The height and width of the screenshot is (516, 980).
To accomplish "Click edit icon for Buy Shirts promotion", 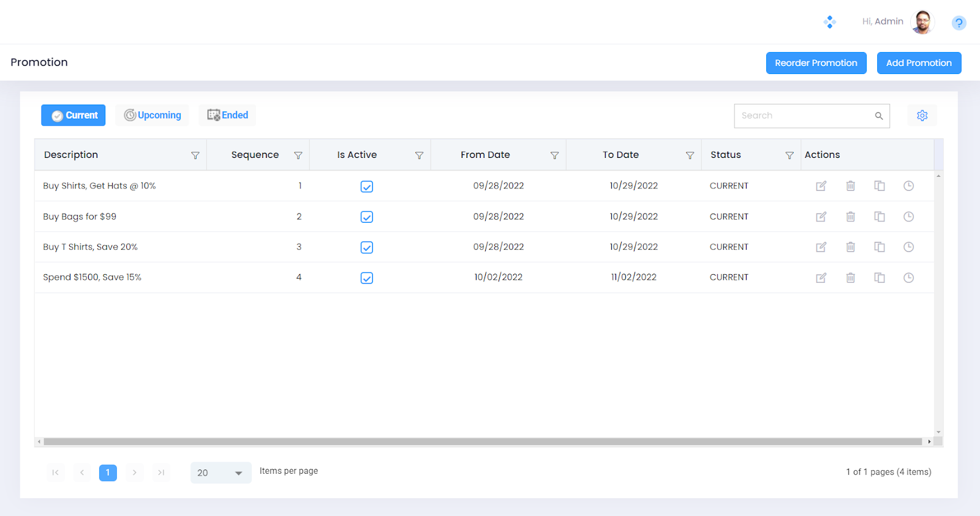I will pos(821,186).
